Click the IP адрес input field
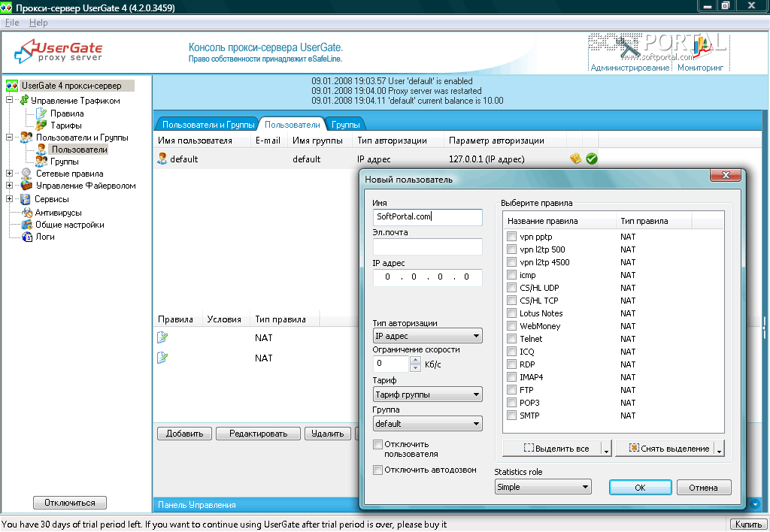Screen dimensions: 770x532 (427, 277)
